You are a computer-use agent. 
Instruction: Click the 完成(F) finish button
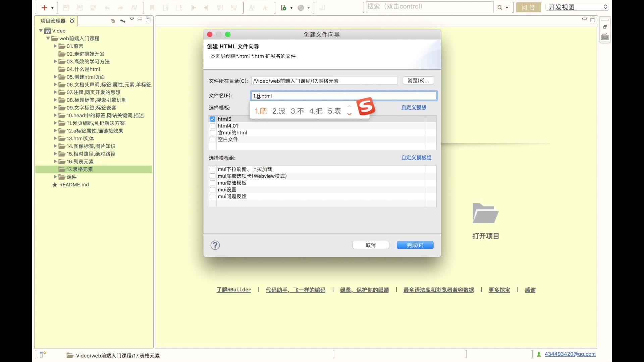click(415, 245)
